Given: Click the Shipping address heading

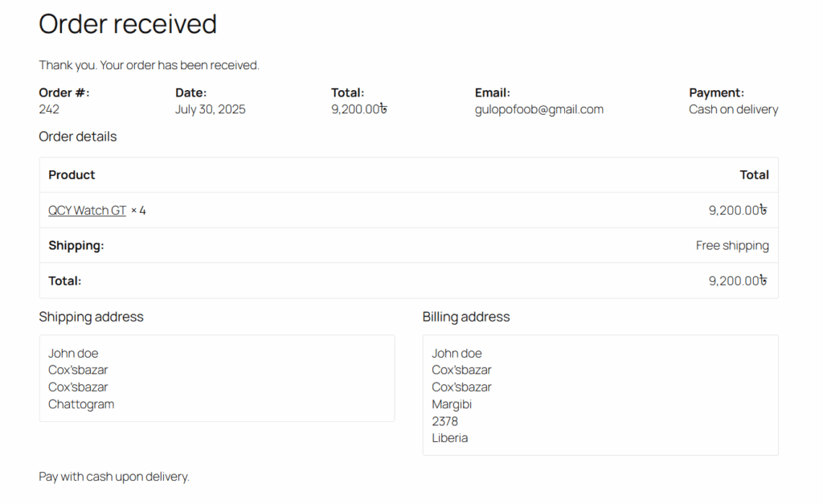Looking at the screenshot, I should [x=91, y=317].
